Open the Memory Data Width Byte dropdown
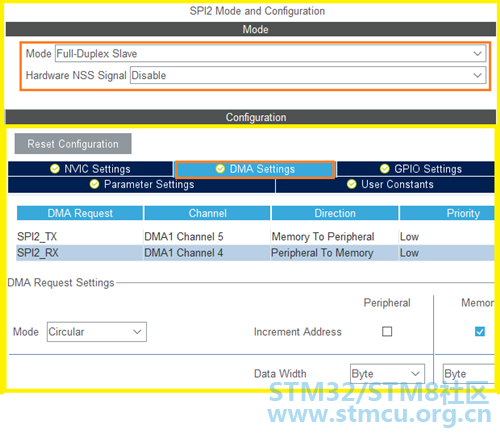Screen dimensions: 500x437 tap(469, 374)
